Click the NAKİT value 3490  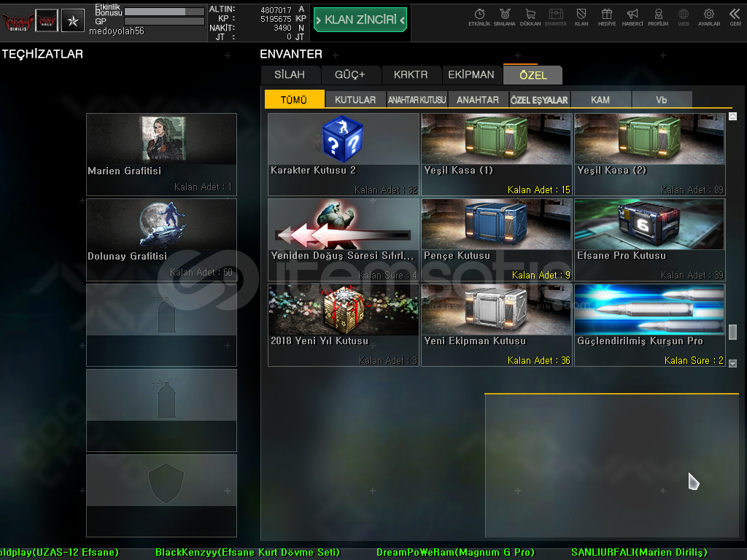click(282, 28)
